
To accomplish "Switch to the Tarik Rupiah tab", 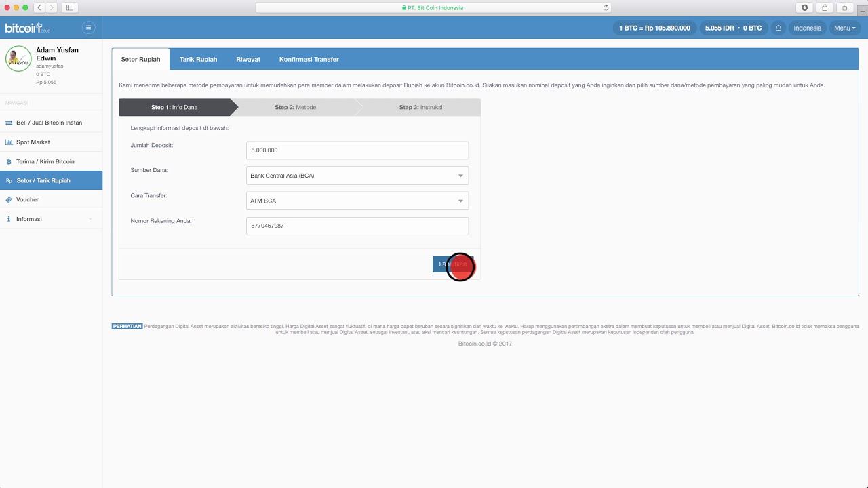I will click(x=198, y=59).
